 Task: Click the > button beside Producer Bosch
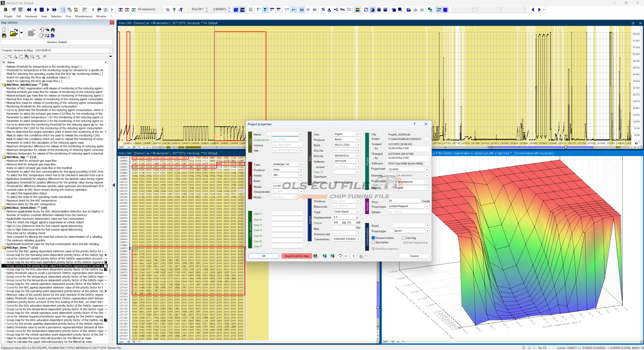coord(358,140)
